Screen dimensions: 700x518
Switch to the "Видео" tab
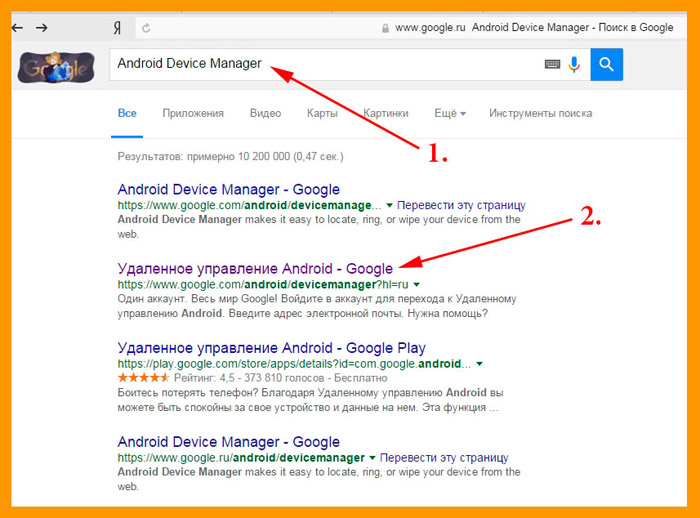[265, 113]
